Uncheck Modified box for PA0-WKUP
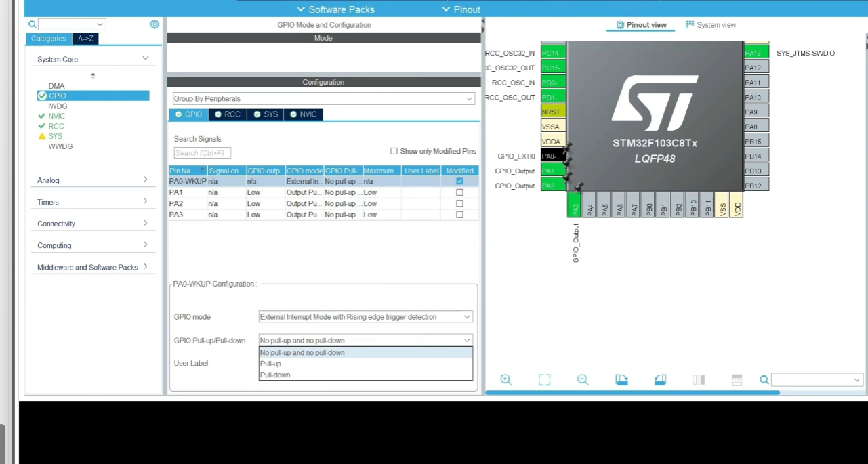This screenshot has width=868, height=464. (460, 182)
